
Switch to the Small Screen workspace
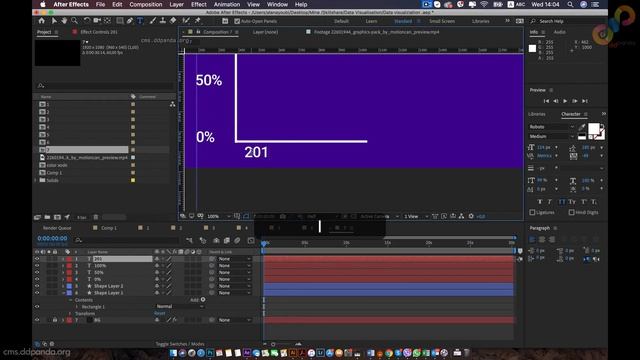point(442,21)
